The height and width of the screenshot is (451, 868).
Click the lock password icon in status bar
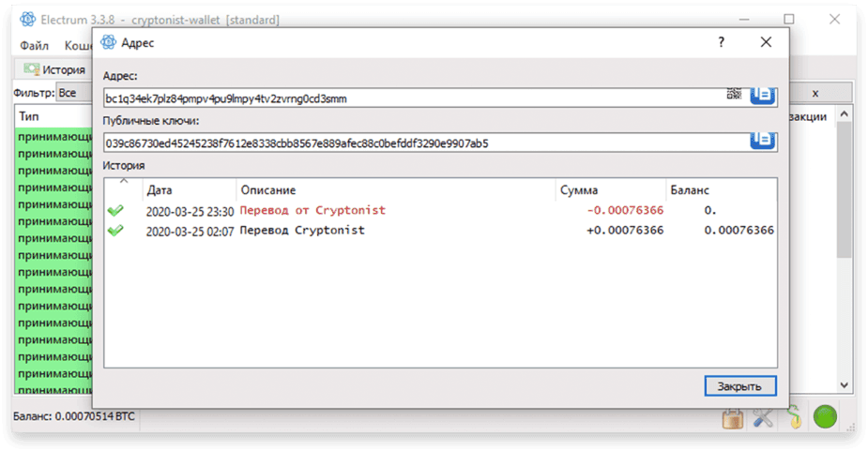[732, 418]
